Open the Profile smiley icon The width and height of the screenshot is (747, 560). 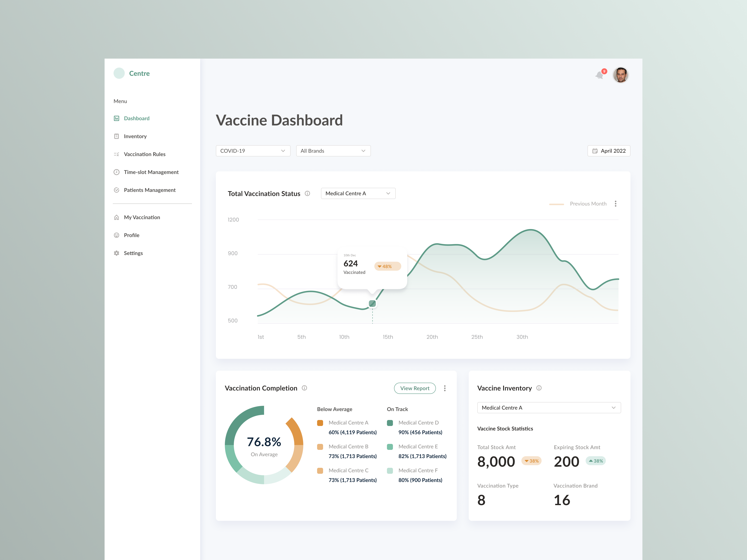(117, 235)
